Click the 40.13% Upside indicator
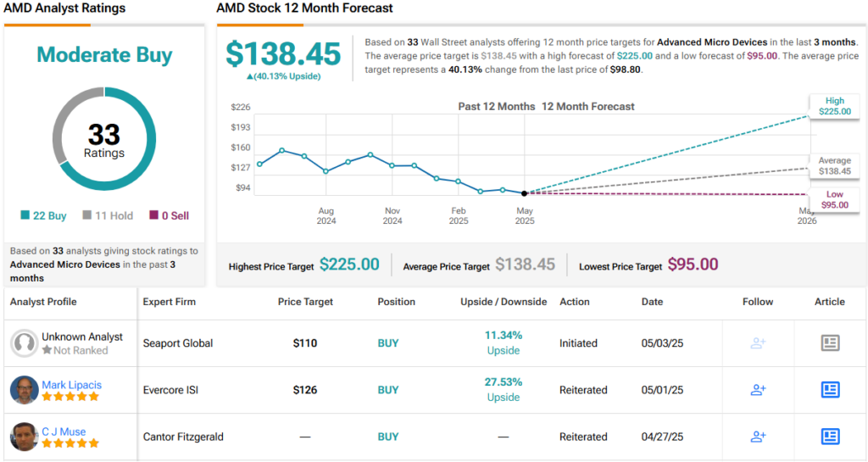The image size is (868, 462). 283,76
